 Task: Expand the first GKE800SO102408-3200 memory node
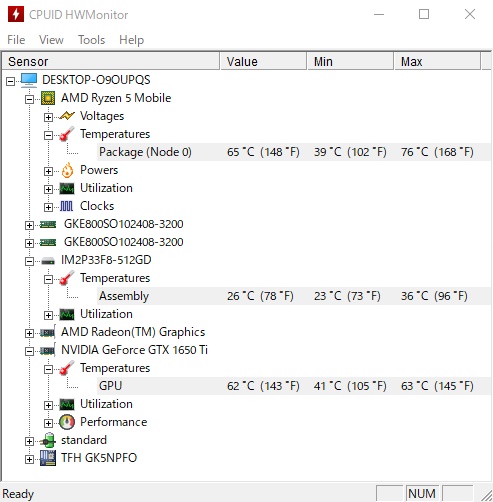(x=29, y=225)
